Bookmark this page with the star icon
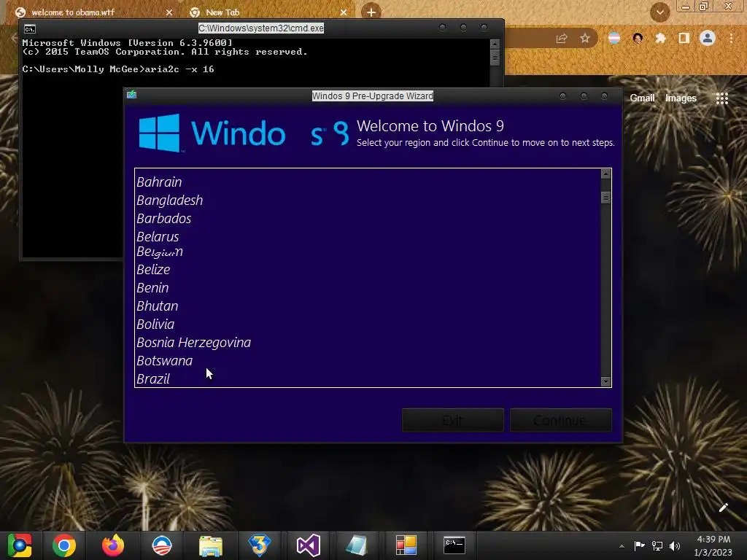Screen dimensions: 747x560 585,38
